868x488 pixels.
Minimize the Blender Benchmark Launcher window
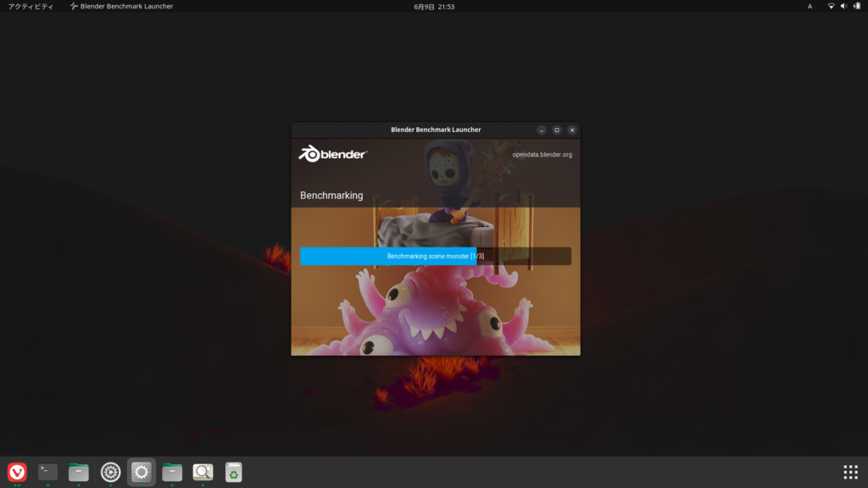(542, 130)
